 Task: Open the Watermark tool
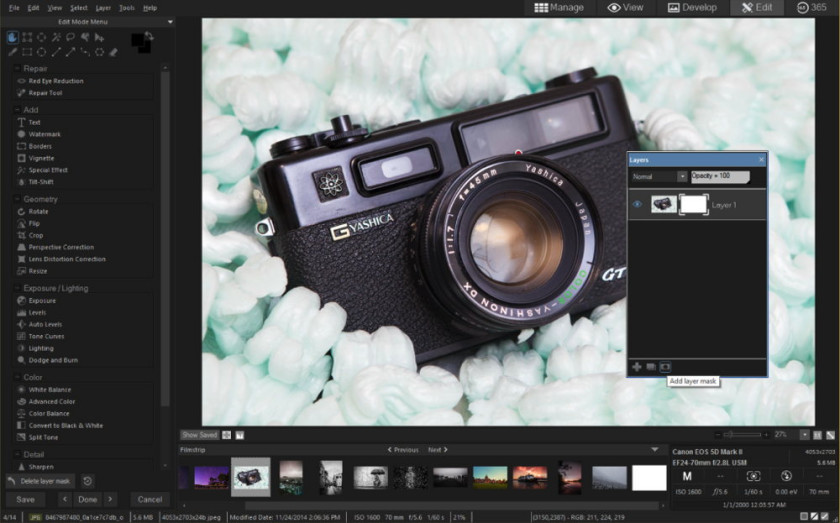[44, 134]
